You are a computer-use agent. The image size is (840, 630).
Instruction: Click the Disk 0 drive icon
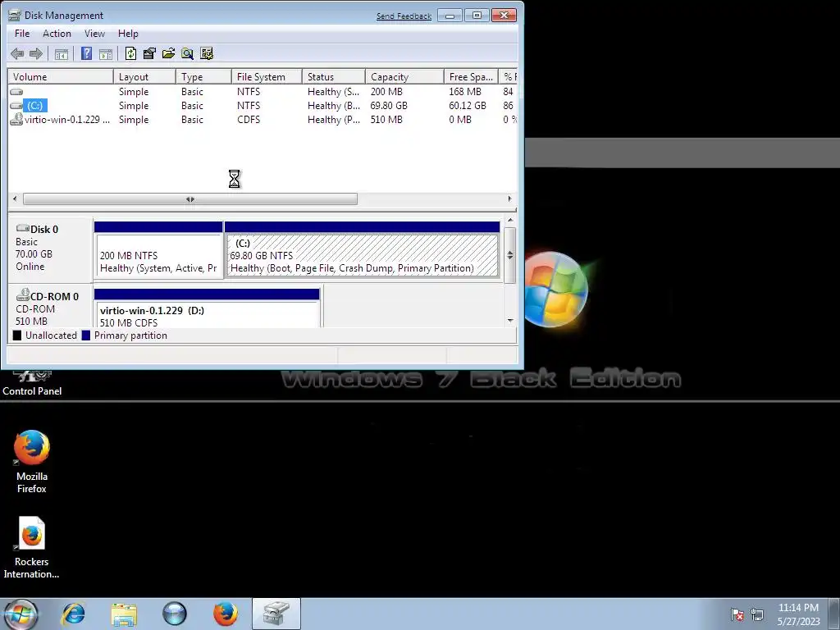click(22, 228)
